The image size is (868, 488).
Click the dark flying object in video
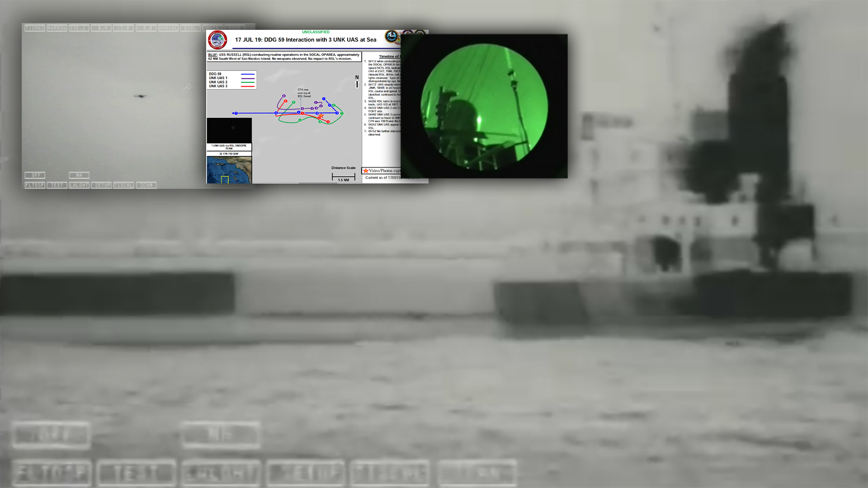(x=141, y=96)
